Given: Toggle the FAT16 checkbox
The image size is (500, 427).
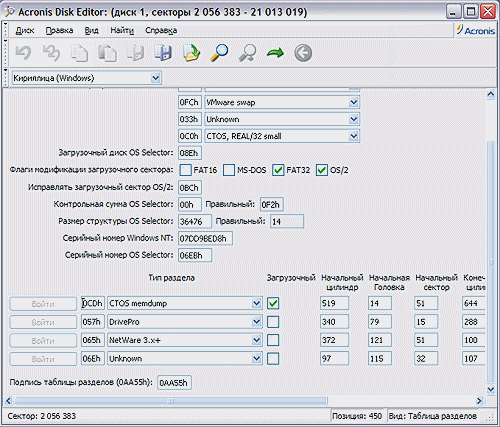Looking at the screenshot, I should [x=185, y=170].
